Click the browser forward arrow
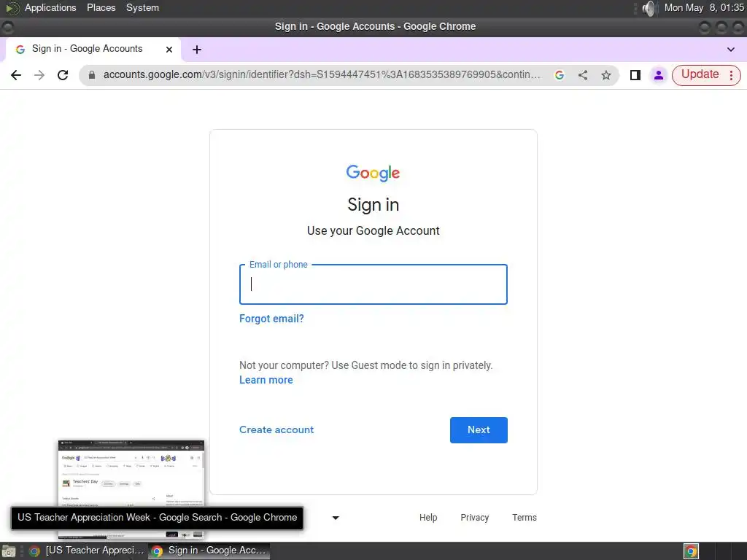The width and height of the screenshot is (747, 560). coord(39,75)
